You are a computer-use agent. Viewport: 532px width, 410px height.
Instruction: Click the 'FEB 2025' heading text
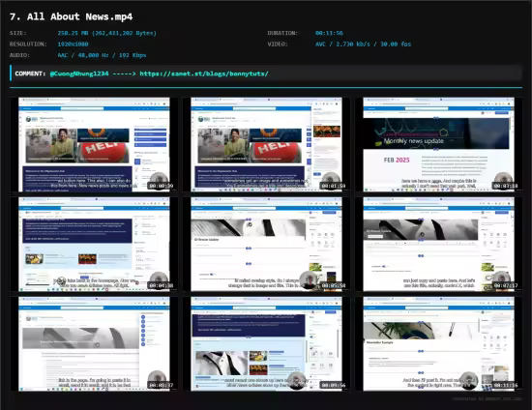397,161
